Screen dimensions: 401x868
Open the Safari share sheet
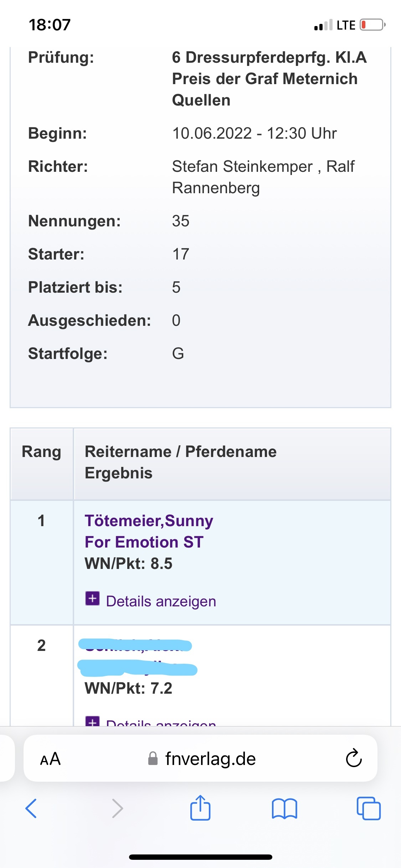pyautogui.click(x=200, y=808)
